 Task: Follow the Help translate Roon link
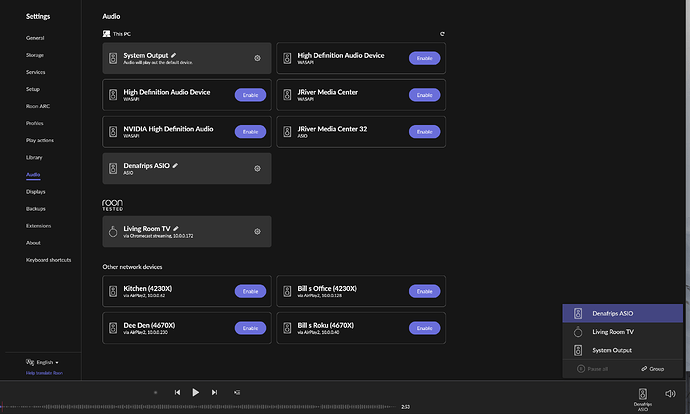click(x=44, y=373)
